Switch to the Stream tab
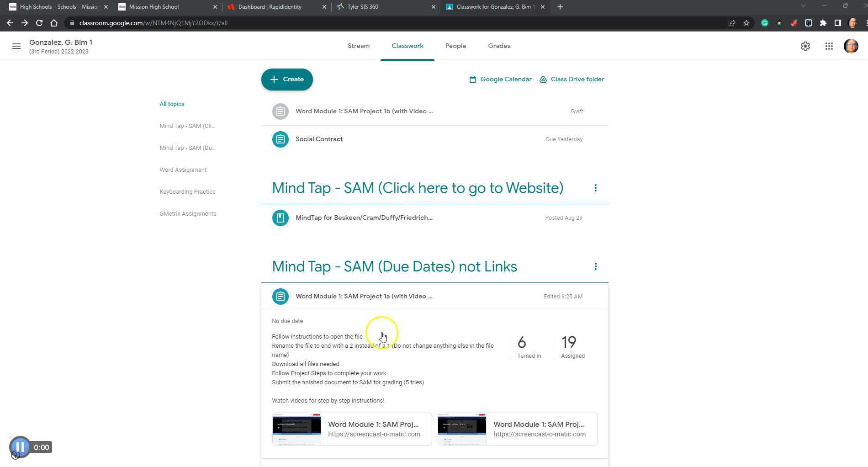This screenshot has height=467, width=868. click(358, 46)
